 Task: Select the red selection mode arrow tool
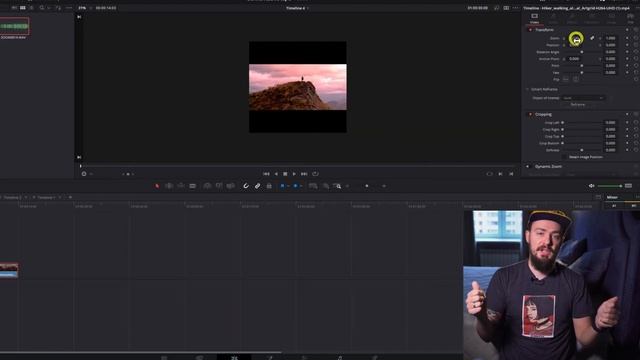pos(157,186)
